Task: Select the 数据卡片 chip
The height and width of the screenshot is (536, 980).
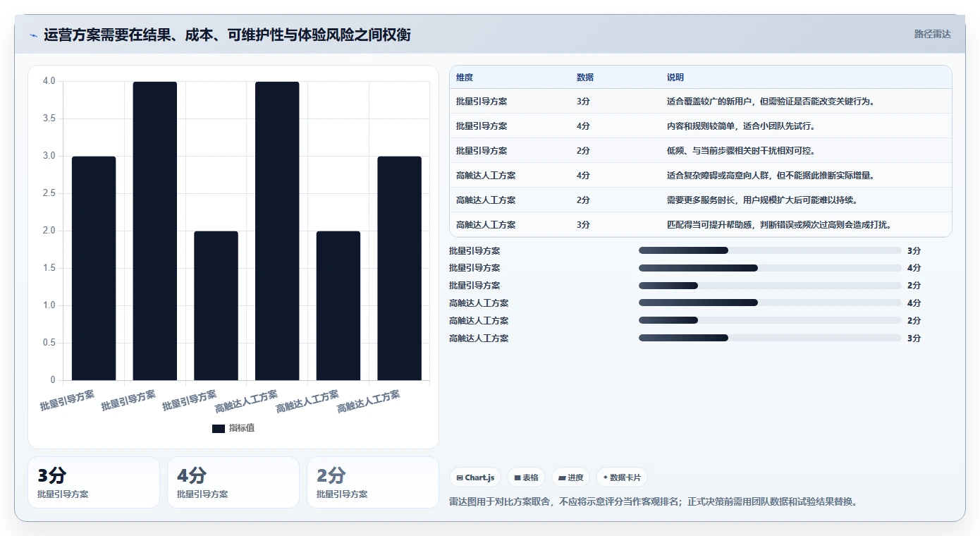Action: coord(621,477)
